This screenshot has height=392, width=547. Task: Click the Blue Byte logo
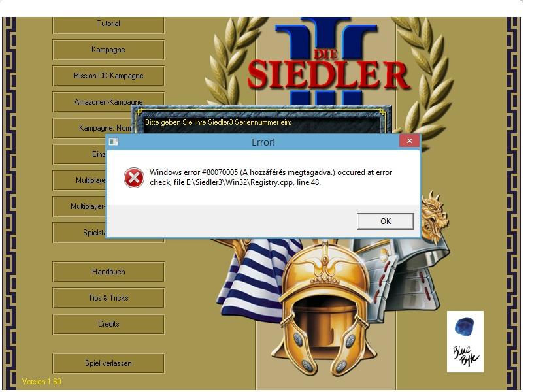465,342
